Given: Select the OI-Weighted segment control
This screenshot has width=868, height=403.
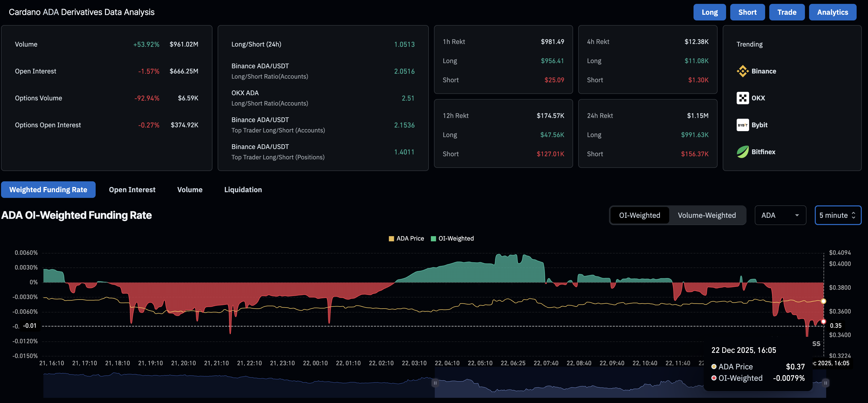Looking at the screenshot, I should pos(639,215).
